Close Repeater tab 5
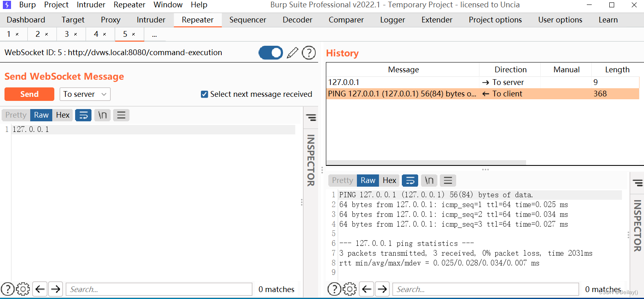 (x=134, y=34)
